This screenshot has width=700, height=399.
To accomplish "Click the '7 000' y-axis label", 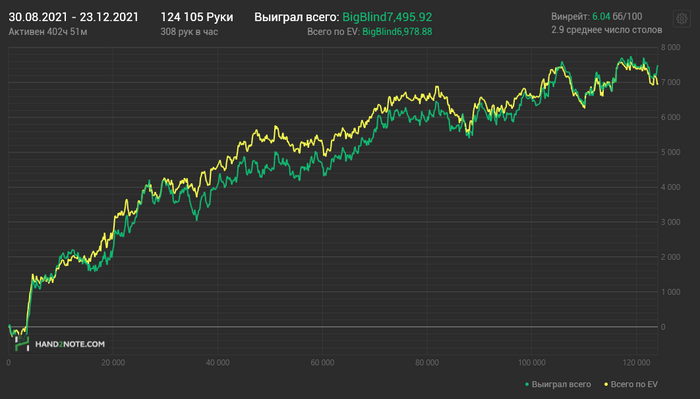I will 671,82.
